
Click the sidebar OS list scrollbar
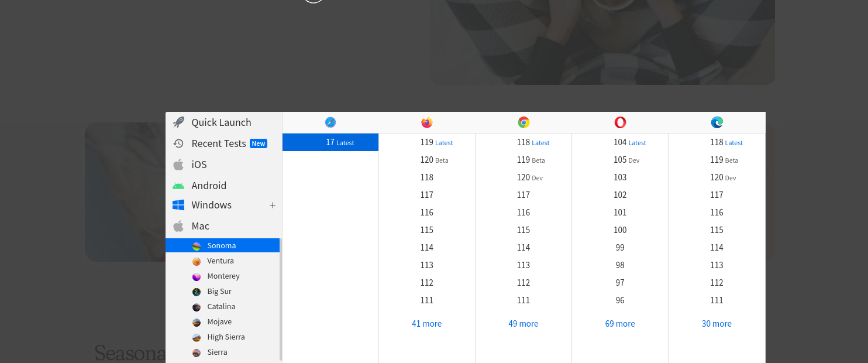pos(281,299)
